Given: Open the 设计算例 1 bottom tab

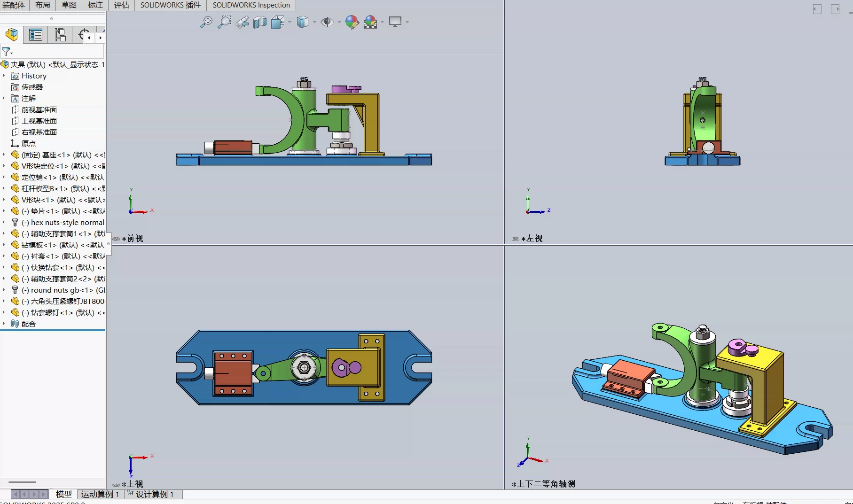Looking at the screenshot, I should coord(154,494).
